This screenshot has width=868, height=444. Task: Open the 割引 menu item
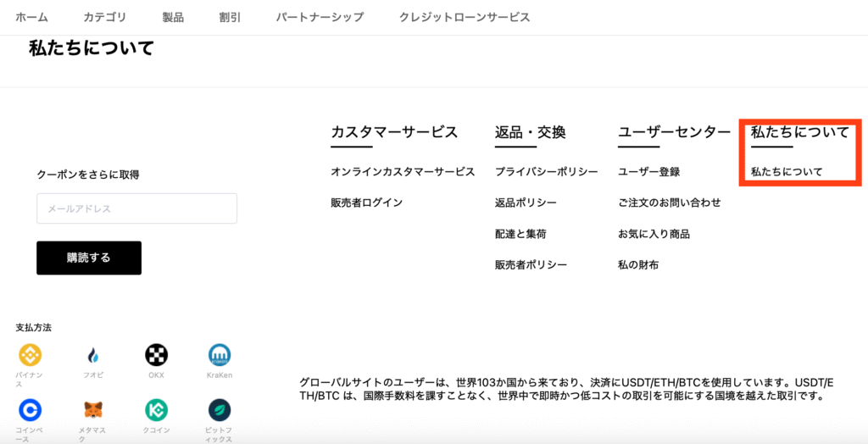click(x=230, y=17)
